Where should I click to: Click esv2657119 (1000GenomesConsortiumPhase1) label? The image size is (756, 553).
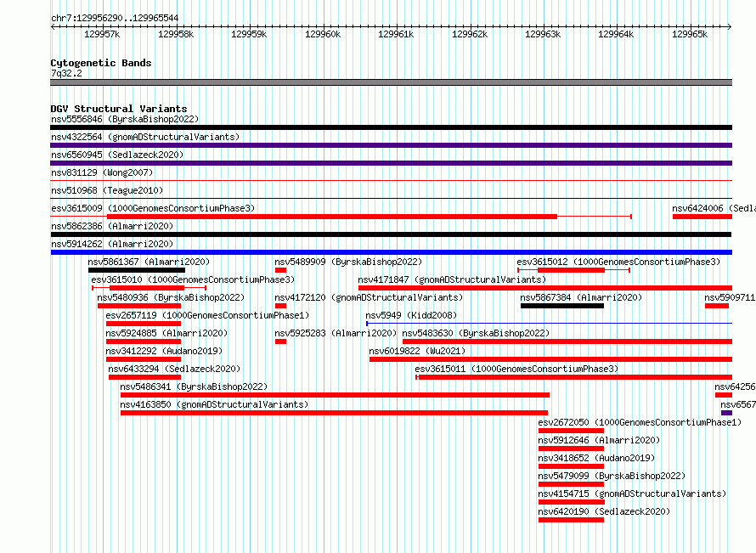click(x=207, y=315)
